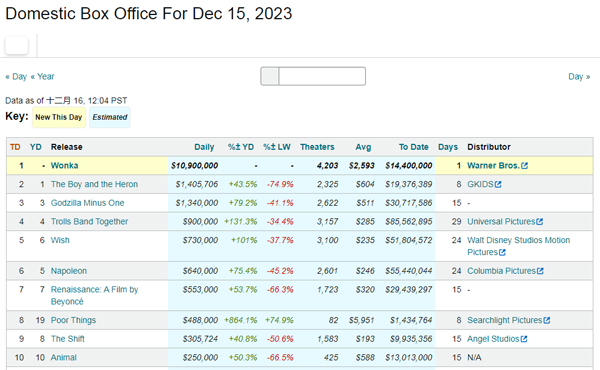
Task: Open the Napoleon release link
Action: point(68,271)
